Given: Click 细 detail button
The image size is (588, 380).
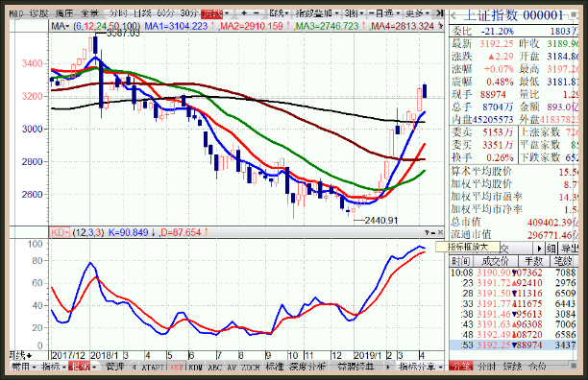Looking at the screenshot, I should (551, 249).
